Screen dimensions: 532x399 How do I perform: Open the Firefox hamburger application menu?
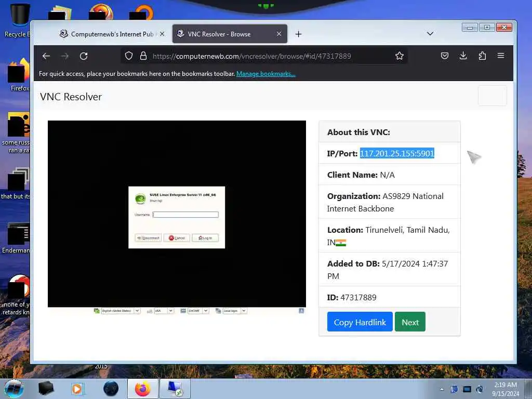pyautogui.click(x=501, y=56)
